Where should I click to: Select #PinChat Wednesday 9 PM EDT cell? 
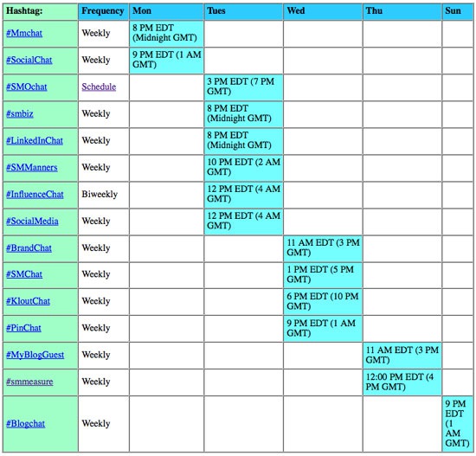click(323, 328)
